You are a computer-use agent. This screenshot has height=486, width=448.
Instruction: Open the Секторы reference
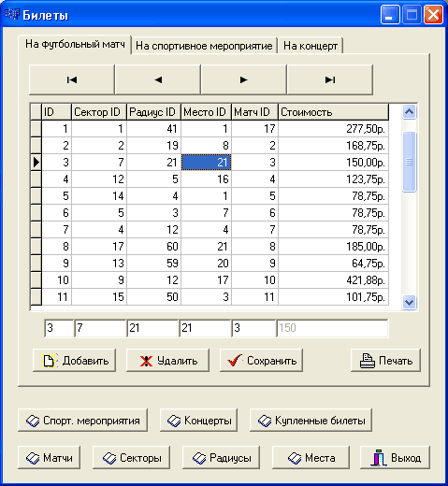click(x=131, y=458)
